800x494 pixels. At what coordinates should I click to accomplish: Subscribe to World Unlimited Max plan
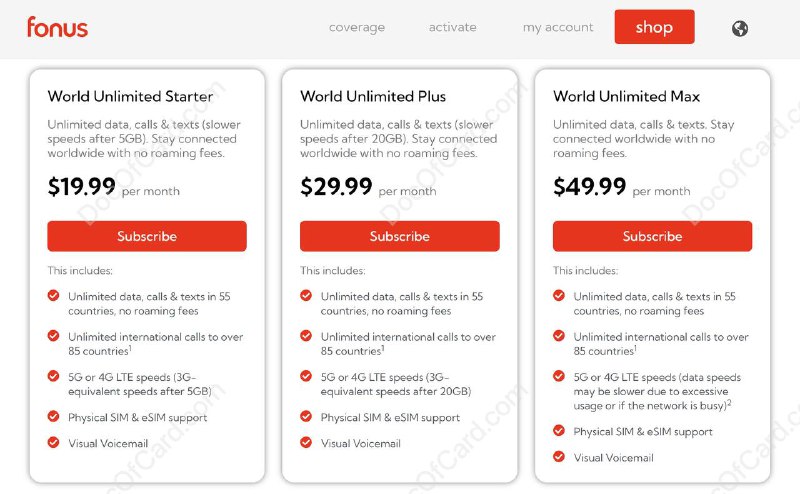click(x=652, y=237)
